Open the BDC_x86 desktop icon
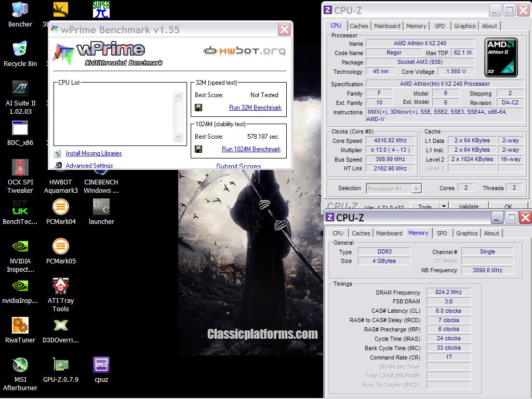The image size is (532, 399). (20, 134)
